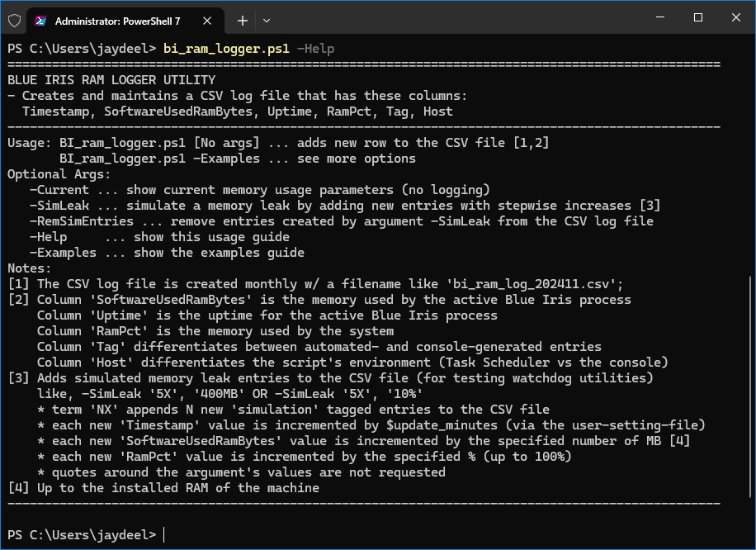Maximize the terminal window
756x550 pixels.
[x=697, y=17]
